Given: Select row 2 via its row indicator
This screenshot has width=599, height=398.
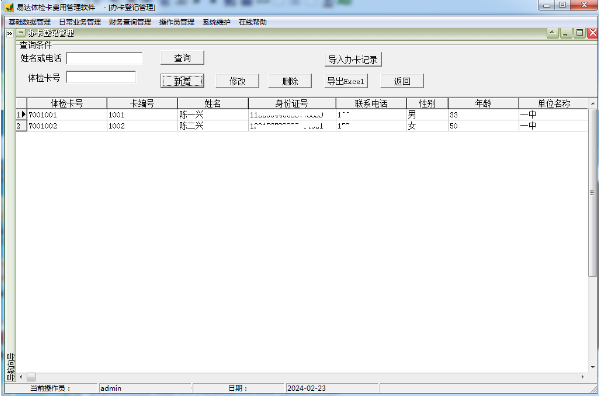Looking at the screenshot, I should click(21, 126).
